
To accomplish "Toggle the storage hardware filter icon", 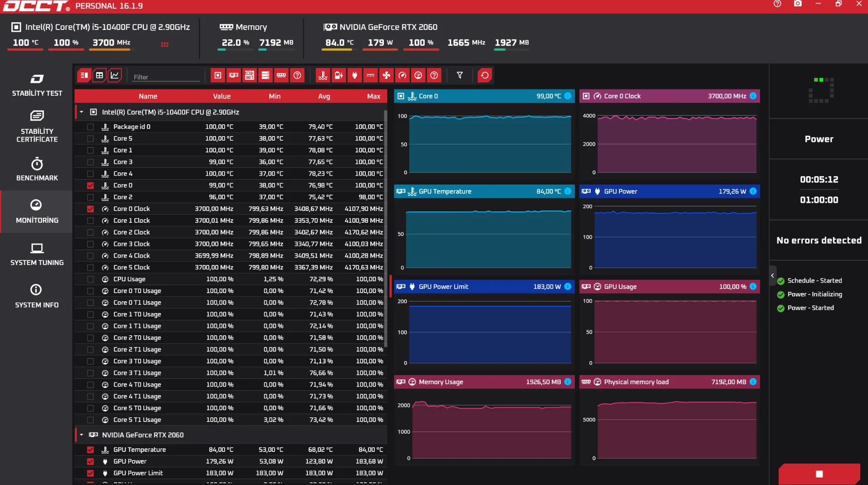I will coord(265,75).
